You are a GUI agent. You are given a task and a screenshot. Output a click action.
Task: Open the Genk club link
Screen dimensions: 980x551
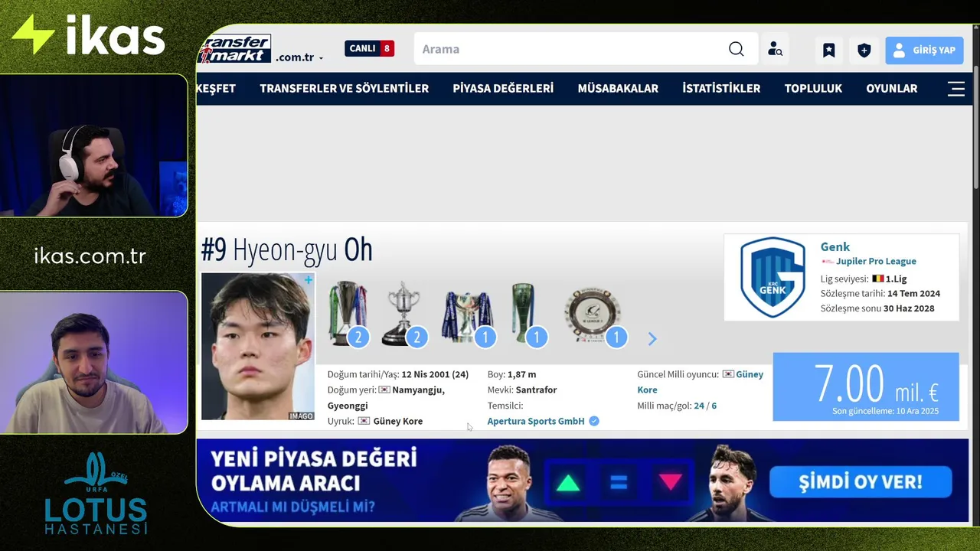(835, 246)
